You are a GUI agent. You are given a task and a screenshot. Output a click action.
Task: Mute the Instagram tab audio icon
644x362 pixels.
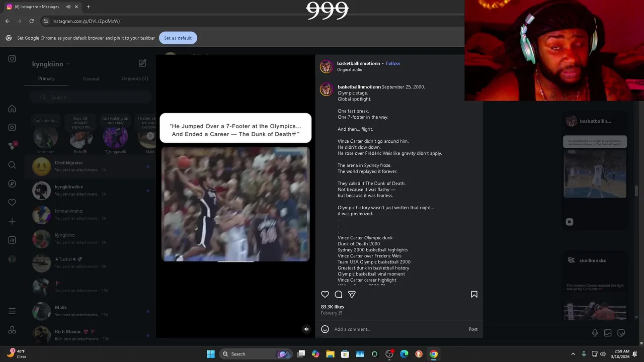(x=68, y=7)
